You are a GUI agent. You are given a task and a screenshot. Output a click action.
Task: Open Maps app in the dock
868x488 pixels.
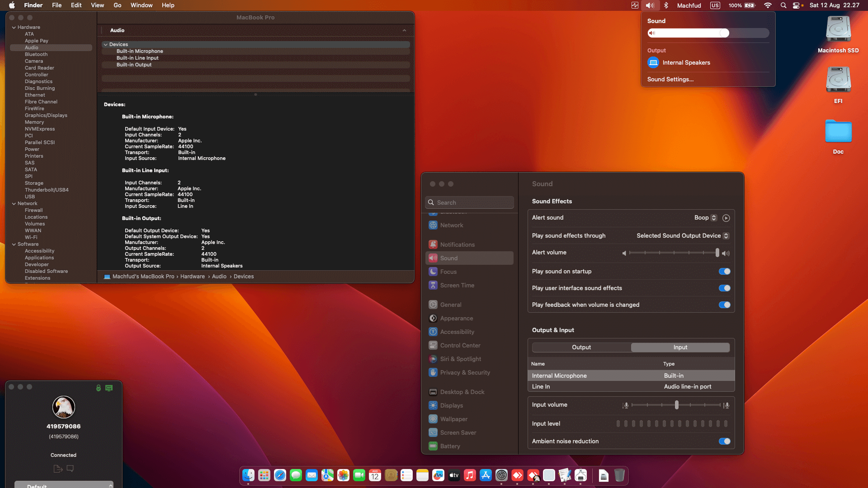click(x=327, y=475)
